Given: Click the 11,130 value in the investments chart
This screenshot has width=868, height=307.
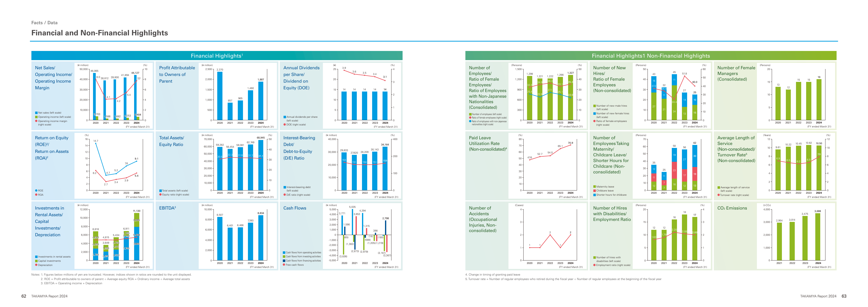Looking at the screenshot, I should [x=137, y=211].
